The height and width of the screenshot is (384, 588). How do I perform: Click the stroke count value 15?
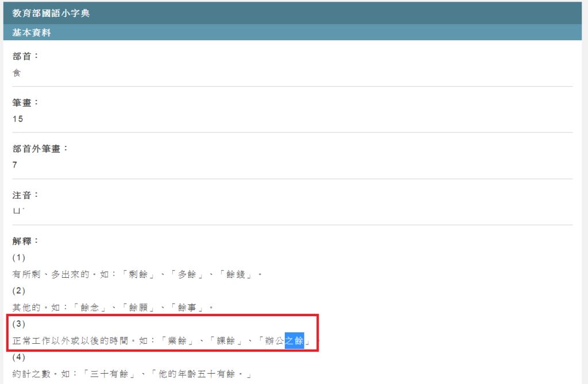coord(18,119)
